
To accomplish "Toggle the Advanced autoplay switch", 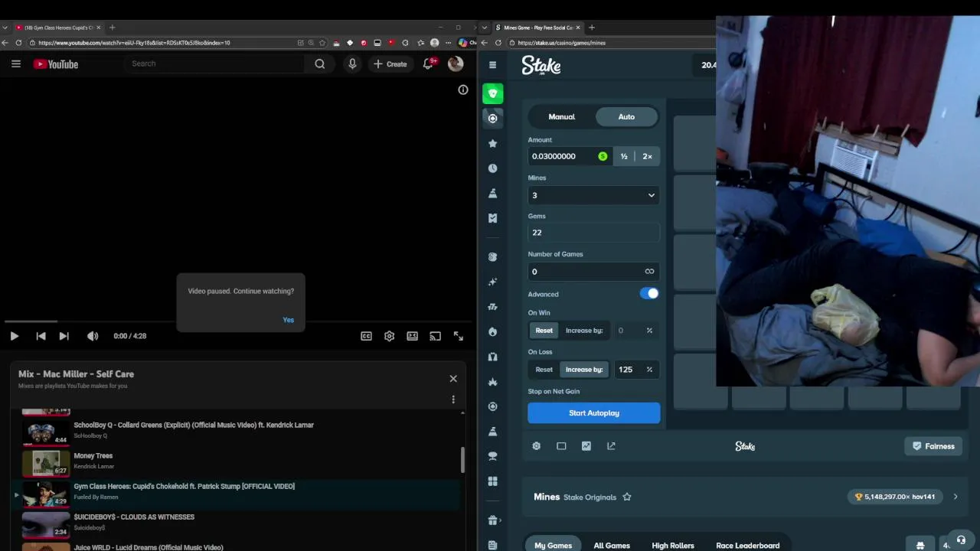I will coord(649,293).
